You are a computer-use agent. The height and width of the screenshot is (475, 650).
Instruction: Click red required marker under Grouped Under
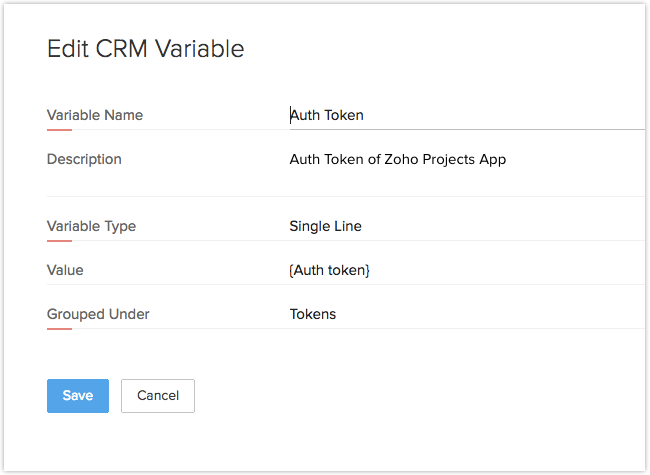59,328
